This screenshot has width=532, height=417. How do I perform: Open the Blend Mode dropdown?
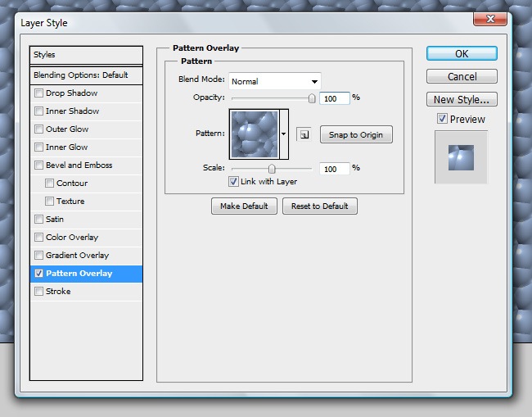pyautogui.click(x=274, y=81)
